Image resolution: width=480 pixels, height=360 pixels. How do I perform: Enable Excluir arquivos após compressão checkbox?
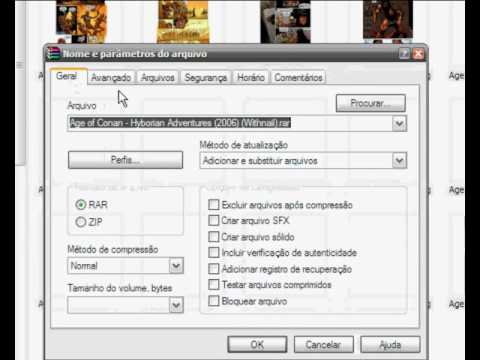[214, 204]
